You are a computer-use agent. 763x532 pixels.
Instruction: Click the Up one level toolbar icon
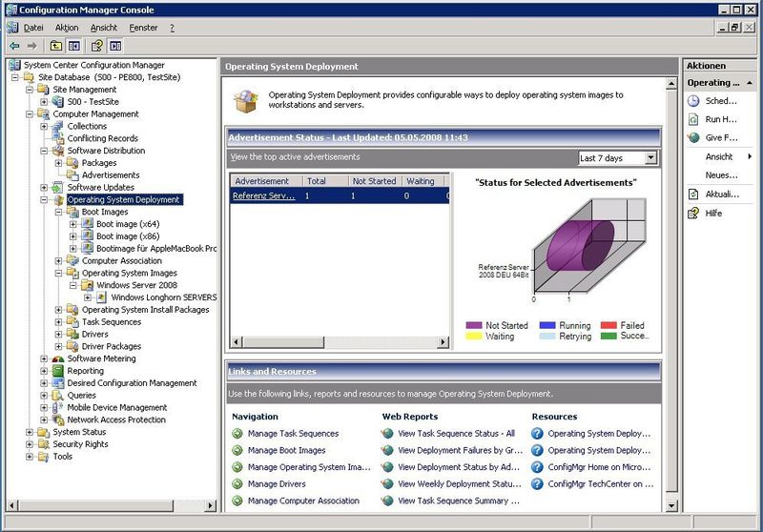pyautogui.click(x=56, y=46)
